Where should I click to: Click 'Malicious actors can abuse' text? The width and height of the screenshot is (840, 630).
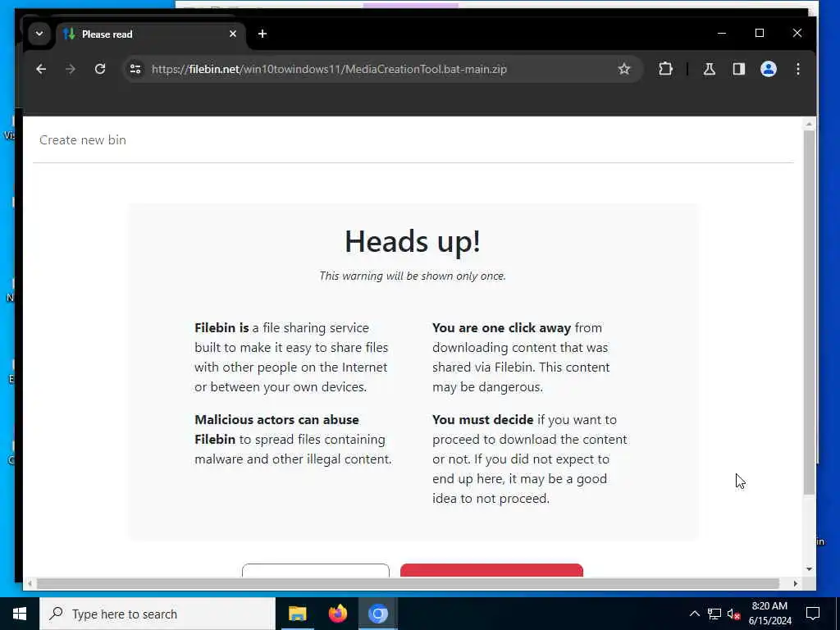tap(277, 419)
